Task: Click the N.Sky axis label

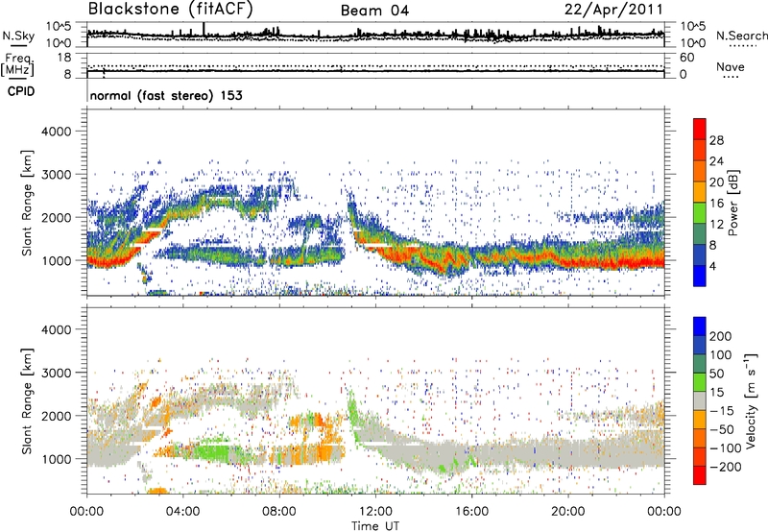Action: [x=18, y=36]
